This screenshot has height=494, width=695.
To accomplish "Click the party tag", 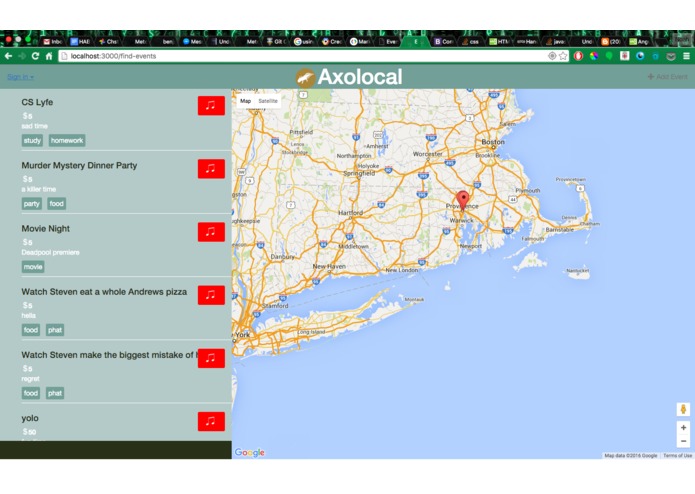I will point(31,204).
